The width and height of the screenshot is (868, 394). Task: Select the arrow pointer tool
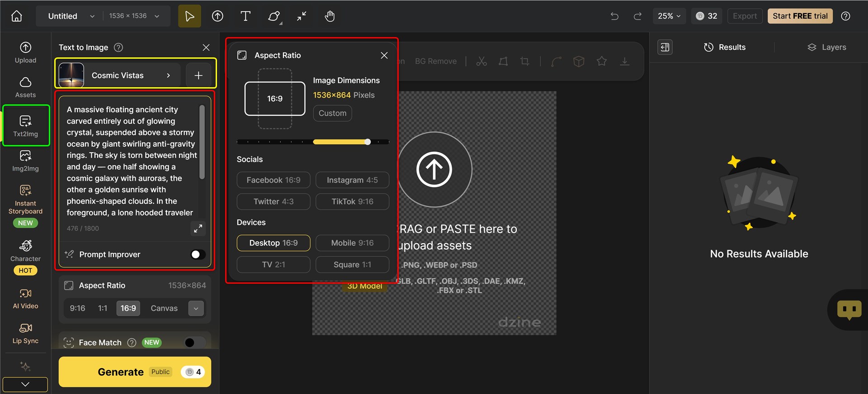point(189,16)
